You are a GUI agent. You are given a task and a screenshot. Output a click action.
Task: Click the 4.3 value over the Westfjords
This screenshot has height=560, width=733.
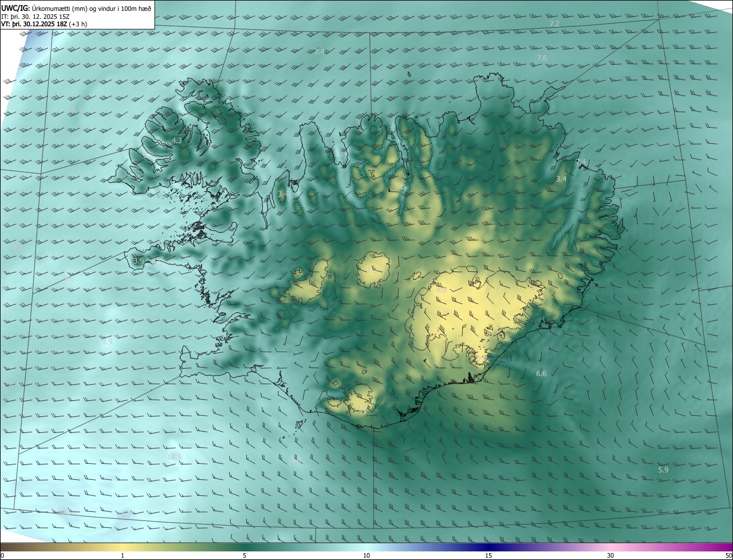pyautogui.click(x=177, y=140)
